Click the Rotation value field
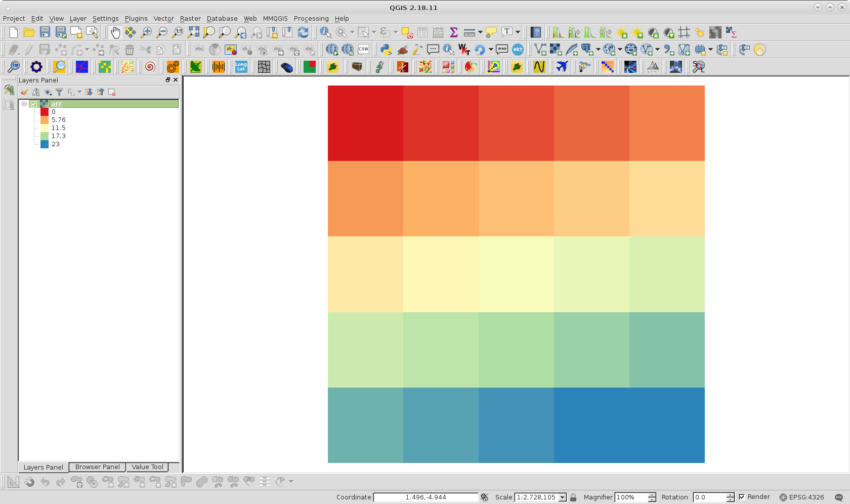850x504 pixels. pyautogui.click(x=710, y=497)
